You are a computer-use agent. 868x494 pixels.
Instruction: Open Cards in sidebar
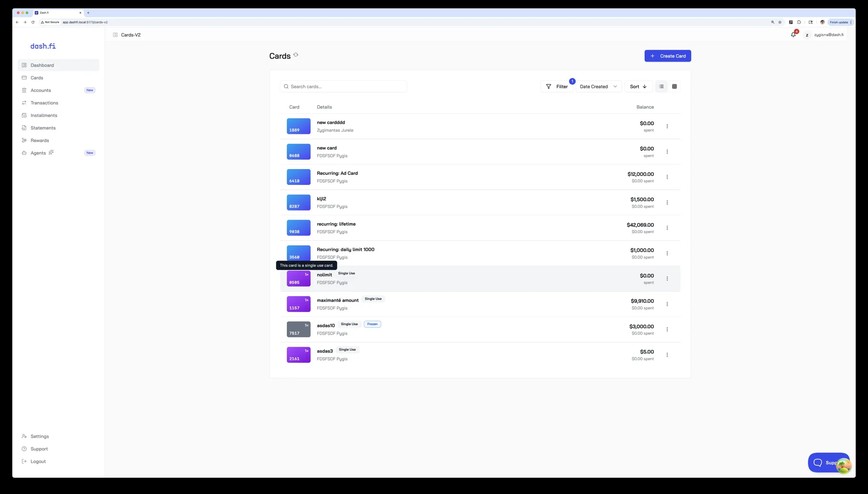point(58,78)
